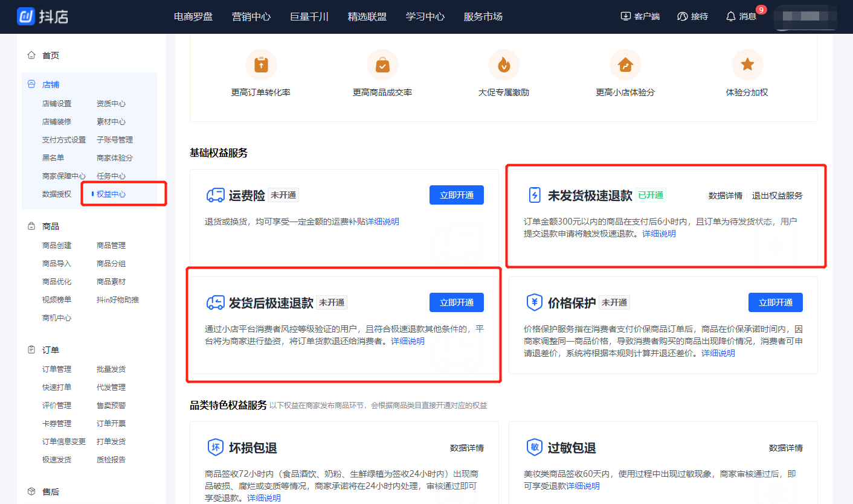Select 权益中心 in the sidebar

(111, 194)
